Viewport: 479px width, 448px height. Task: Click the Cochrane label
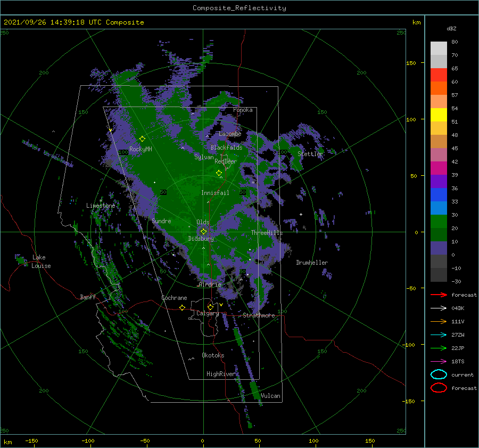(174, 298)
